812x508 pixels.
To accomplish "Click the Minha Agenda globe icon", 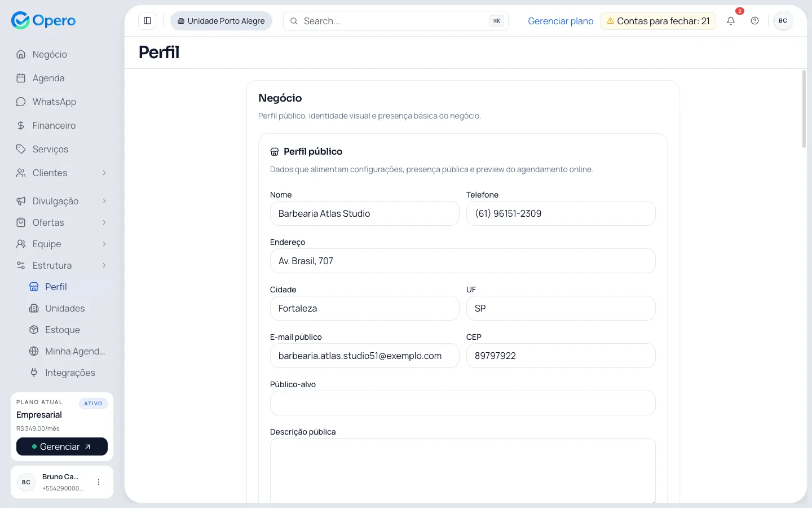I will 34,351.
